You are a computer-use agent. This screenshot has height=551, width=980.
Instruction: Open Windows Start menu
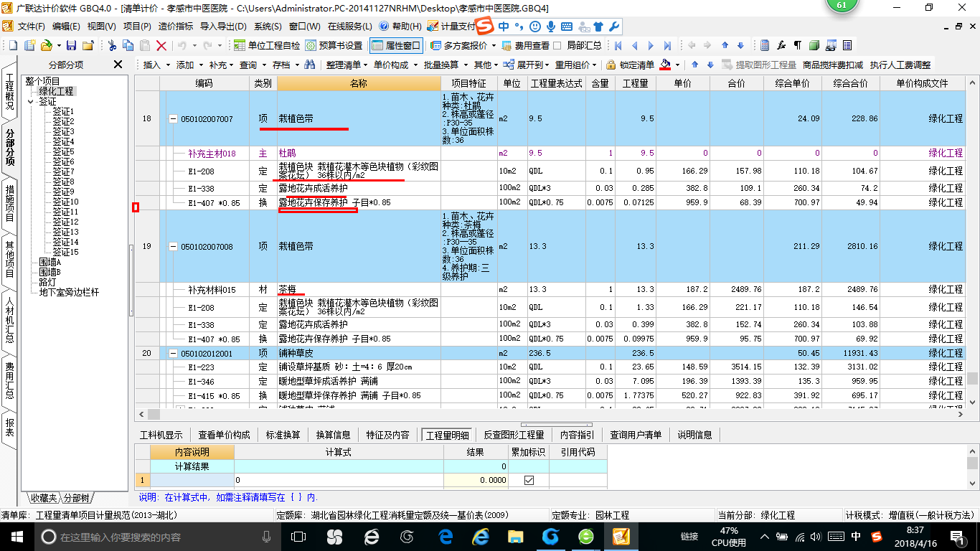pos(16,536)
